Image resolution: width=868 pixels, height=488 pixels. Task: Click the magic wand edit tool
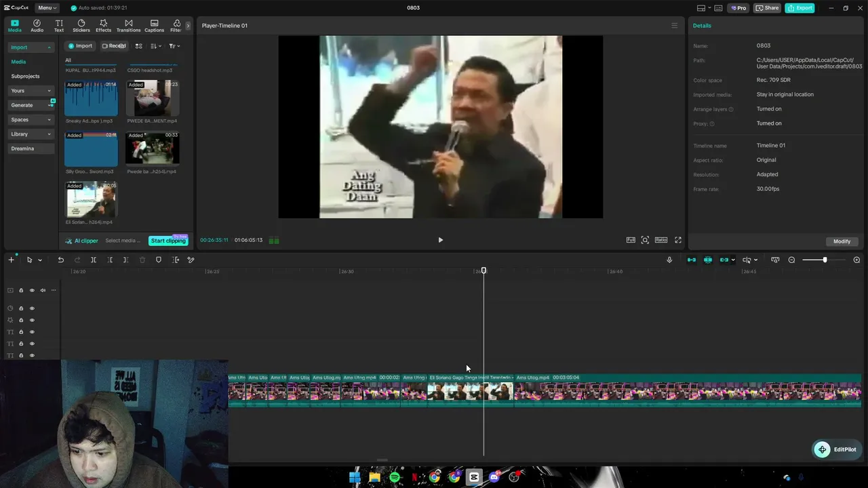point(191,260)
